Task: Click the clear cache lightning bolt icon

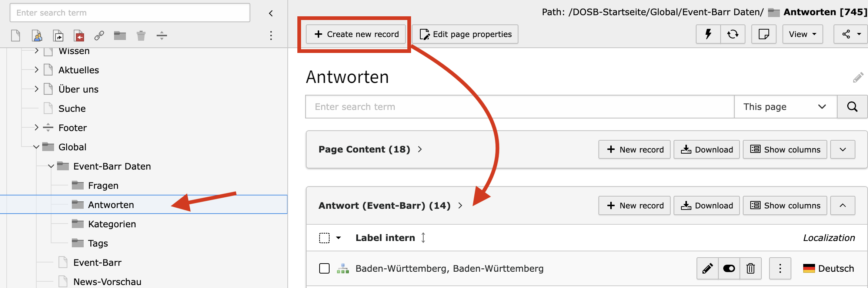Action: (x=708, y=34)
